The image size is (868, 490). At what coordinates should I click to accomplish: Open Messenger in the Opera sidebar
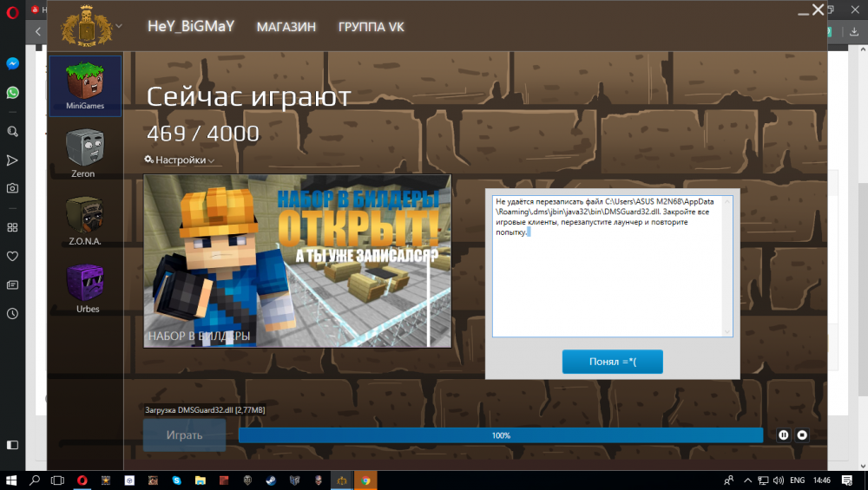[x=13, y=64]
